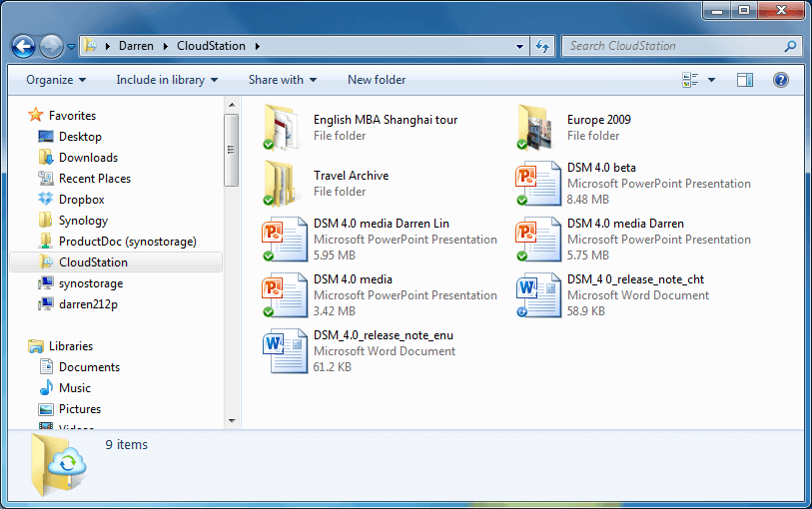Open the Share with menu
Image resolution: width=812 pixels, height=509 pixels.
[x=283, y=80]
